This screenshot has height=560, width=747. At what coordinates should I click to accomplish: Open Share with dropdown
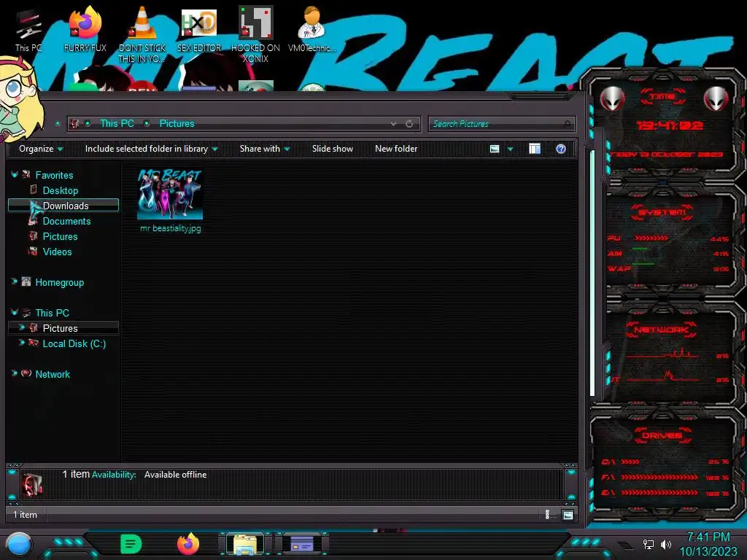pos(264,149)
